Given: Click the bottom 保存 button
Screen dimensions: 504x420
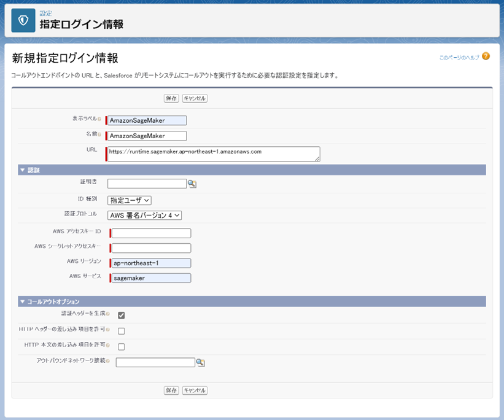Looking at the screenshot, I should click(x=171, y=391).
